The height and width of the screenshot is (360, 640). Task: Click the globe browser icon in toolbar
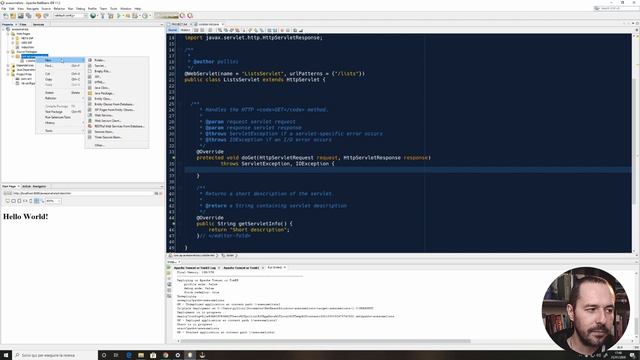tap(93, 16)
